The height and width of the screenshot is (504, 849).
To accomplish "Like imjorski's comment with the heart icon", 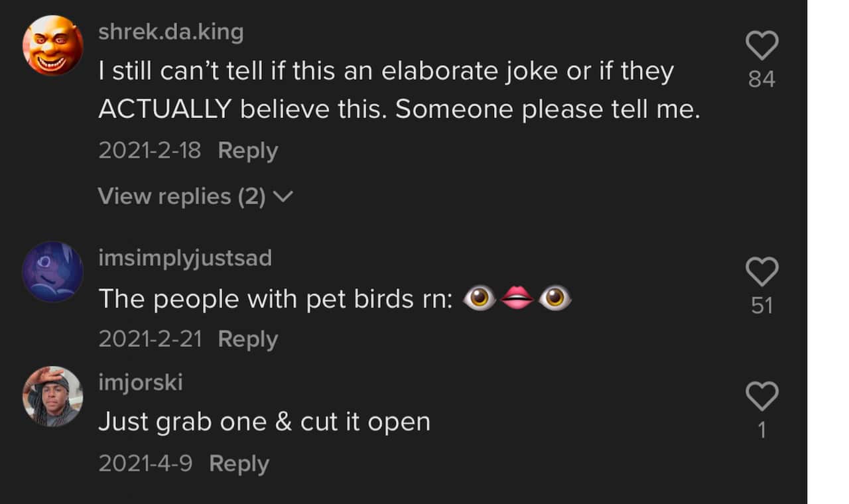I will pos(761,396).
